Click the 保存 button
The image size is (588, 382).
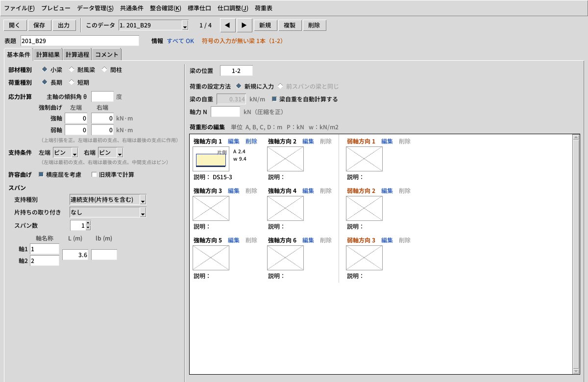39,25
